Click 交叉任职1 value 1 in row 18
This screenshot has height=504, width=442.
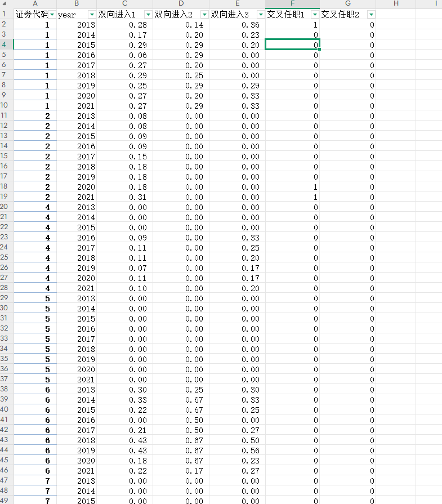click(x=293, y=187)
